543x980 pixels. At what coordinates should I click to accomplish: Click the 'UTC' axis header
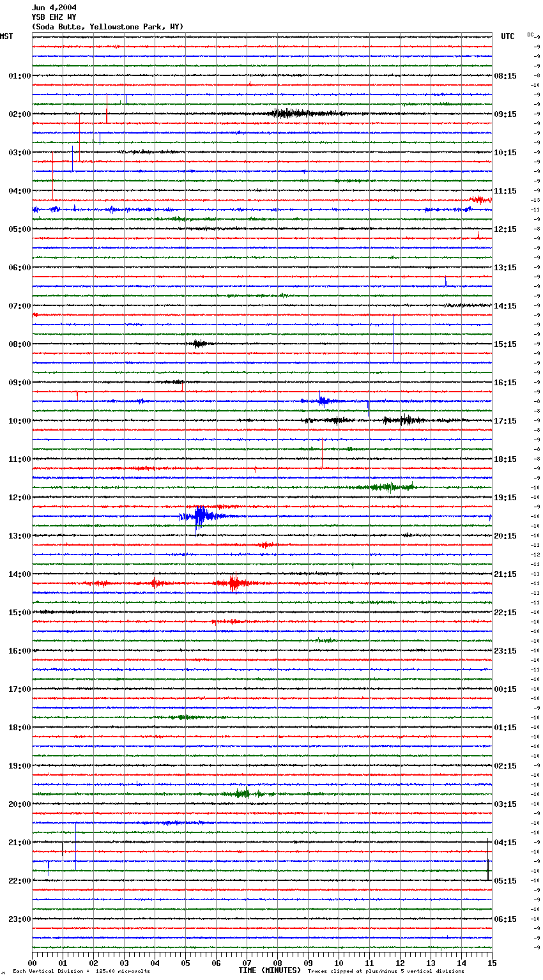pos(508,36)
